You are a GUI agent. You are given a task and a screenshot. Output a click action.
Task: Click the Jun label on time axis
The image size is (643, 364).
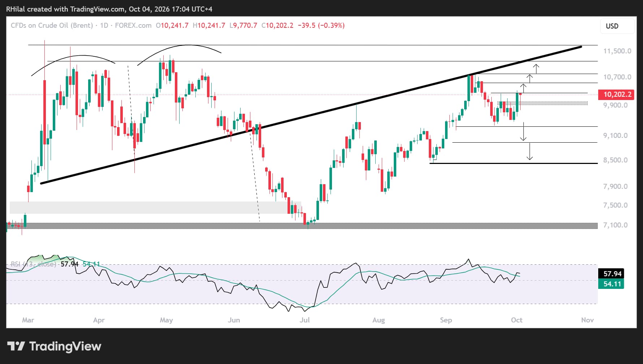(234, 320)
